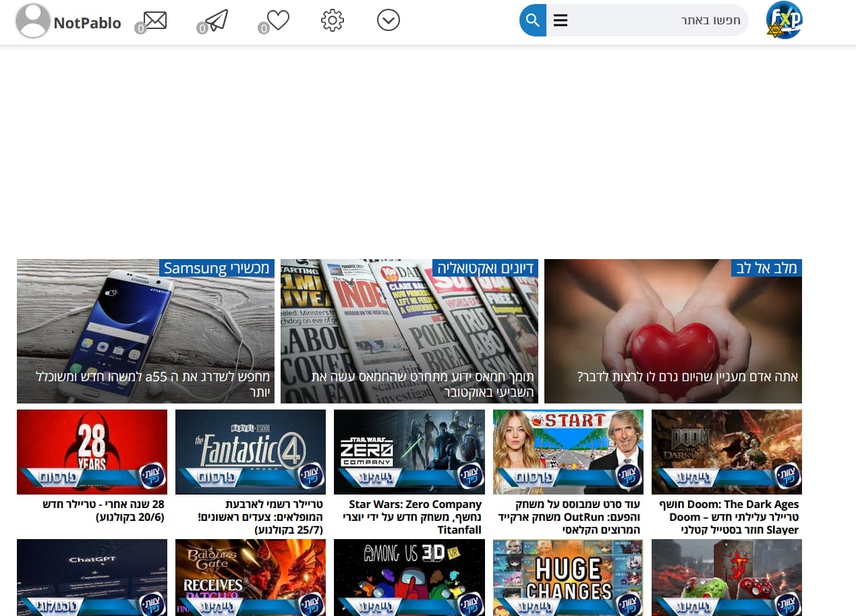Open the דיונים ואקטואליה newspapers tile

(409, 331)
